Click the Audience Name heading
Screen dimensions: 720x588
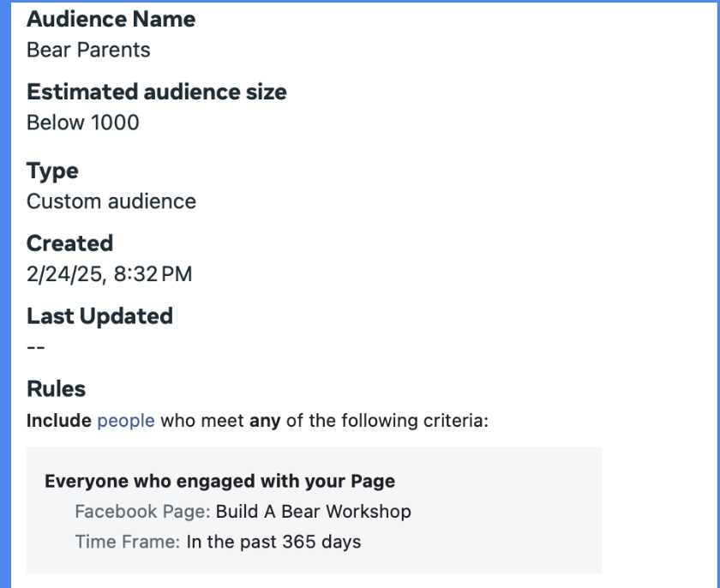111,19
